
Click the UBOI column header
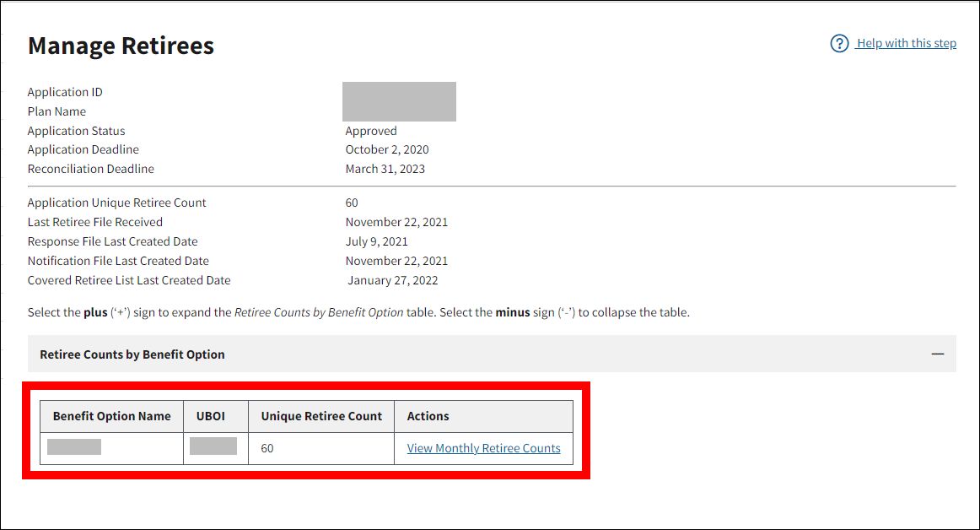(211, 416)
